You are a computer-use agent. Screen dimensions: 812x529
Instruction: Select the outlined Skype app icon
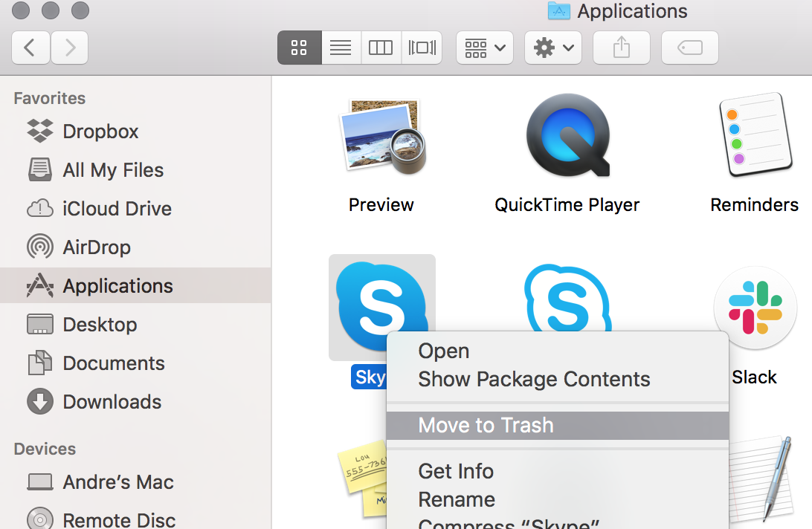[568, 298]
